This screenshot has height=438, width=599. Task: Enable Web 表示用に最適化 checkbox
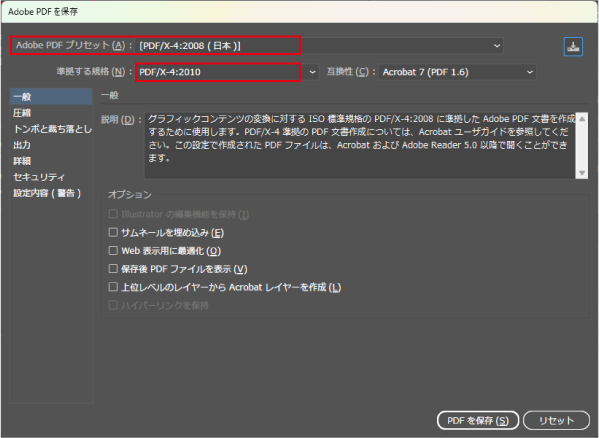point(113,251)
